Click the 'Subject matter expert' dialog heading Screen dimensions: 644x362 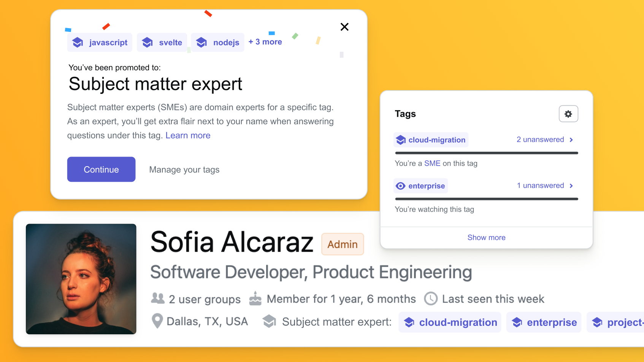(x=155, y=84)
